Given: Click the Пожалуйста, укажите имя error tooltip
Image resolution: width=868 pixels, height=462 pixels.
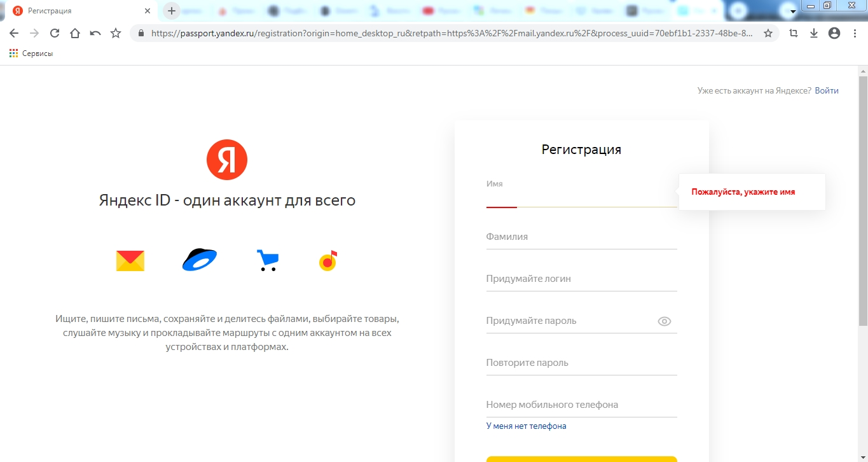Looking at the screenshot, I should [x=752, y=192].
